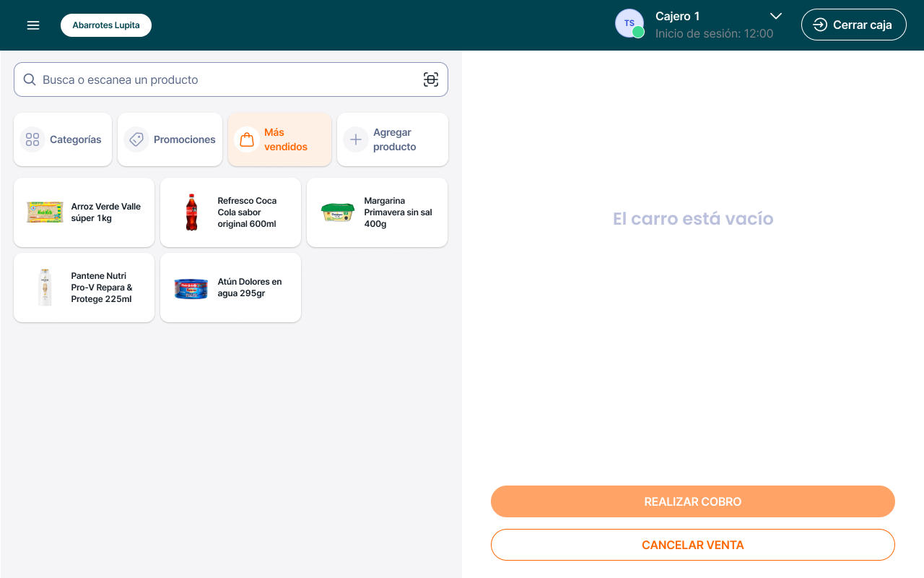Expand the Cajero 1 dropdown chevron
The image size is (924, 578).
coord(776,16)
